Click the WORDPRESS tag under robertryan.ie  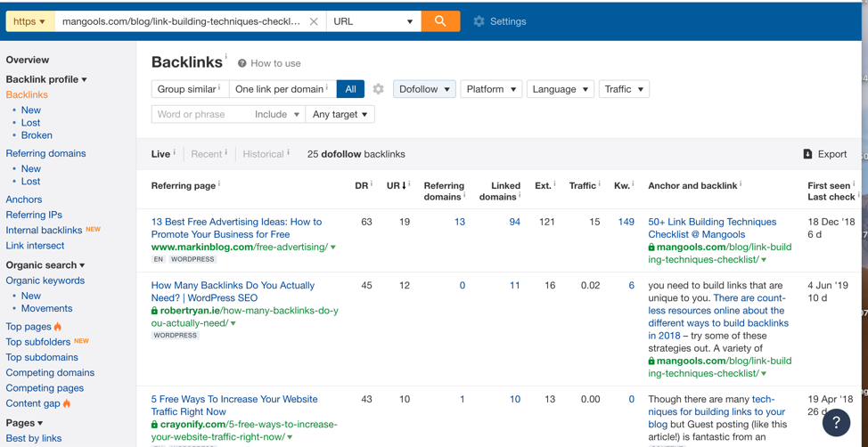(x=175, y=335)
